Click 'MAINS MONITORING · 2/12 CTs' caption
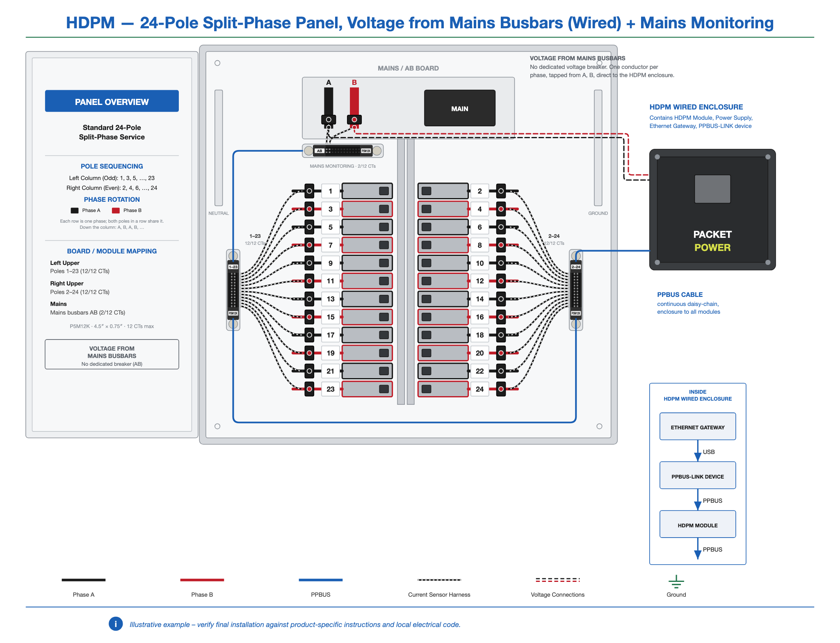This screenshot has height=643, width=840. click(x=343, y=166)
